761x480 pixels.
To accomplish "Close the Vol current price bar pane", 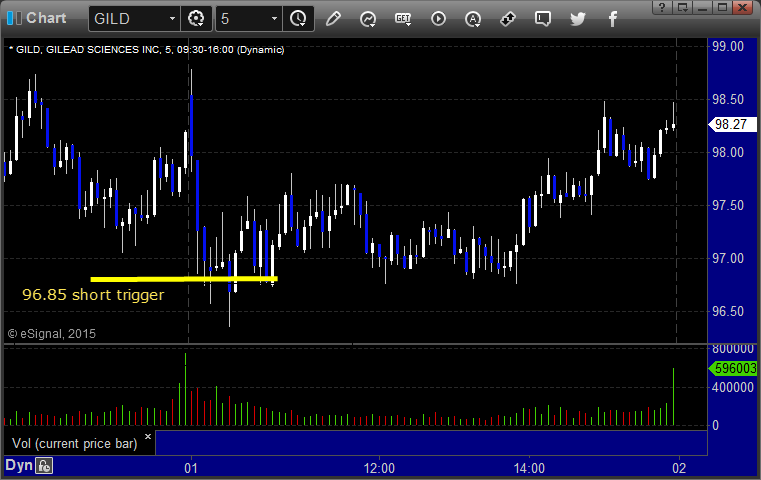I will (x=148, y=436).
